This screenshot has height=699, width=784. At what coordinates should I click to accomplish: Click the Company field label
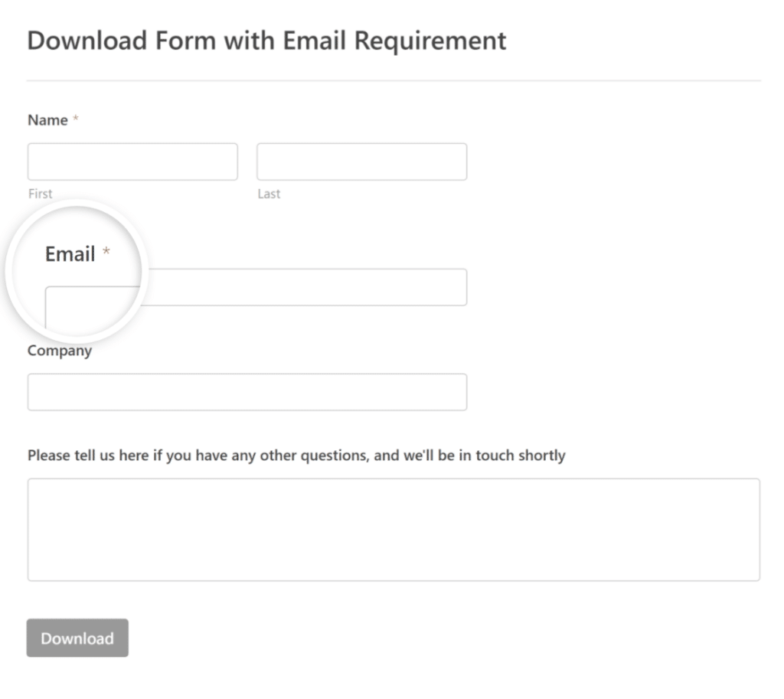coord(59,350)
